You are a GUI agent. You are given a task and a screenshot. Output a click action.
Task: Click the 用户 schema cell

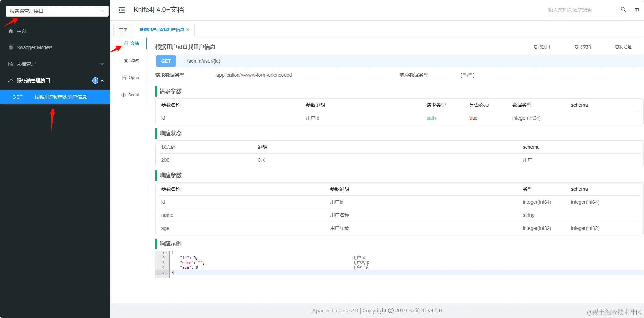(x=527, y=160)
